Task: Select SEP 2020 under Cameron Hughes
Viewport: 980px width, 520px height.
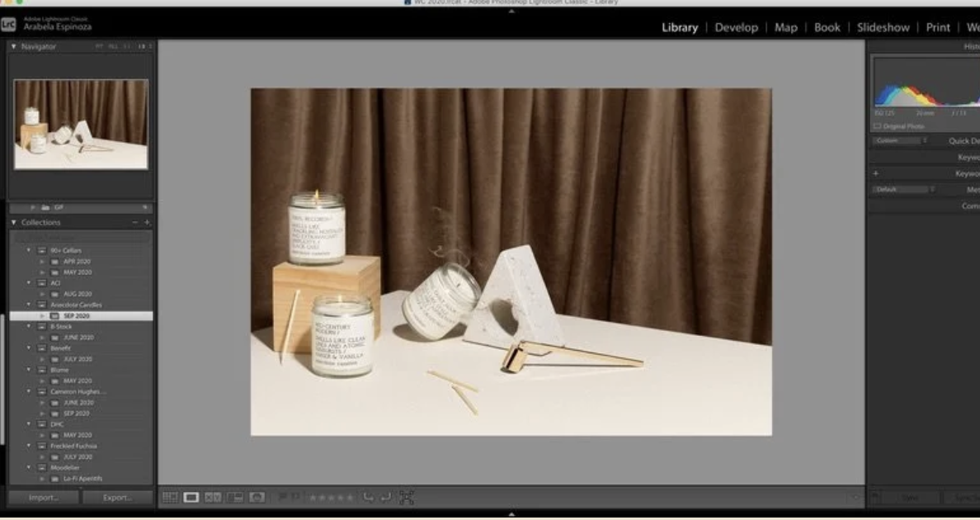Action: [x=76, y=414]
